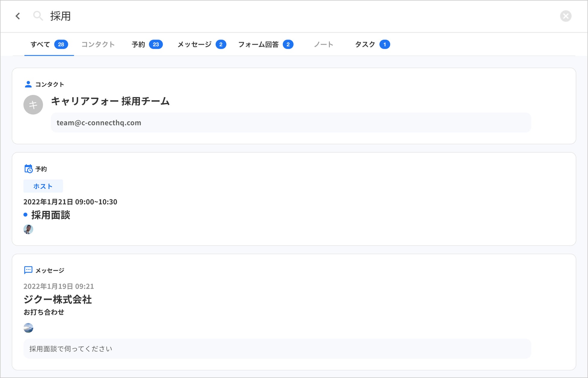Click the blue dot beside 採用面談
Screen dimensions: 588x378
[x=25, y=215]
